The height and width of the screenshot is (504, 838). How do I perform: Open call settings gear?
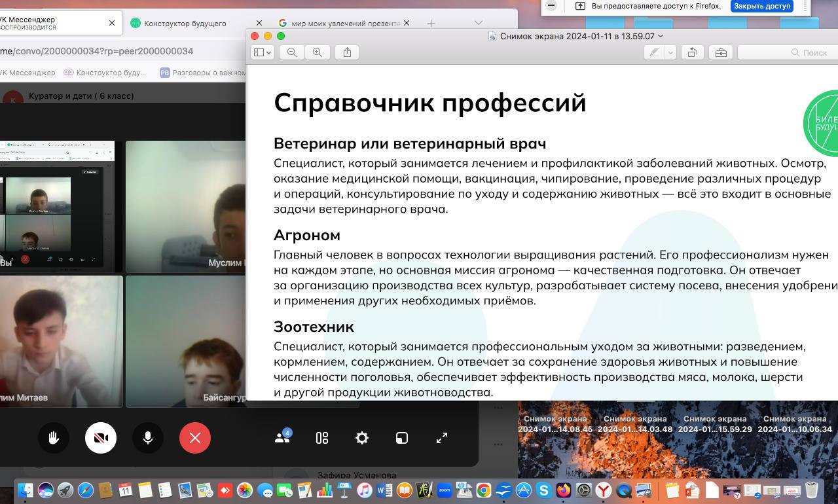tap(362, 438)
